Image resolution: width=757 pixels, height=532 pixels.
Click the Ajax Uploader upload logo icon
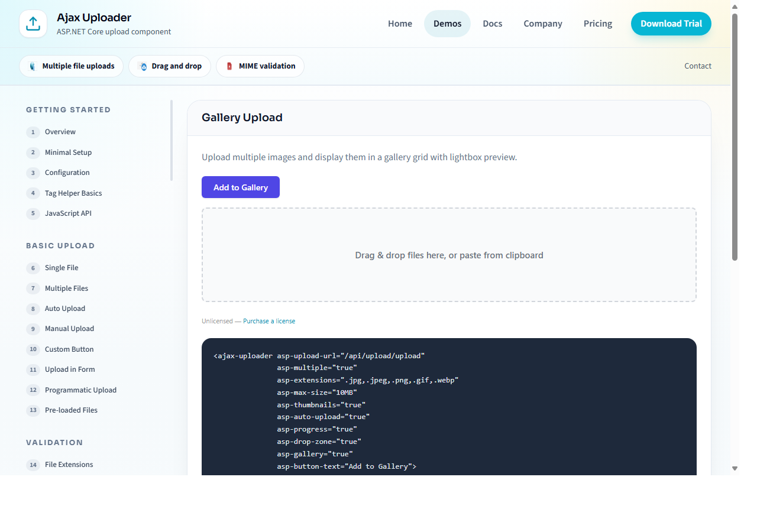click(33, 24)
